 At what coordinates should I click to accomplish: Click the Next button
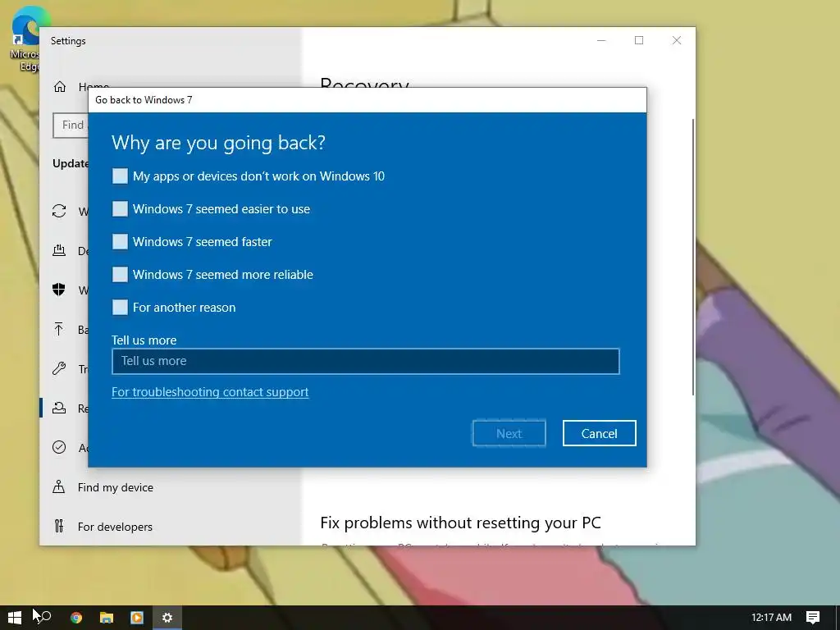(x=509, y=433)
